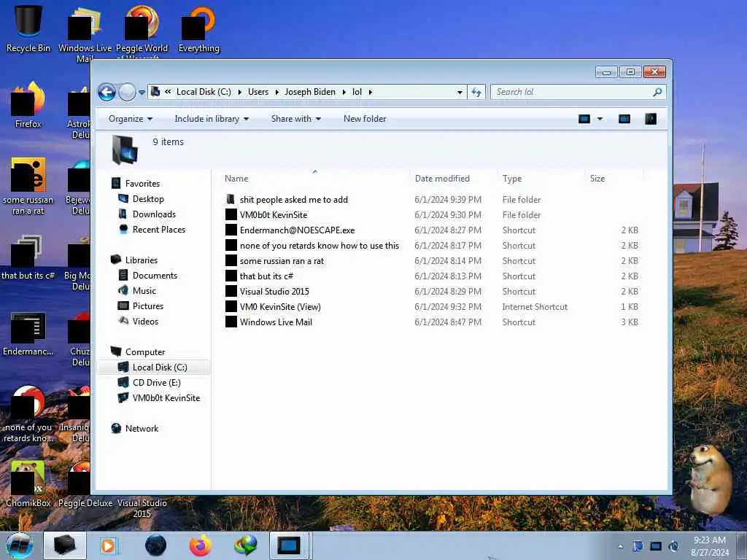Image resolution: width=747 pixels, height=560 pixels.
Task: Select VM0 KevinSite (View) internet shortcut
Action: pos(280,307)
